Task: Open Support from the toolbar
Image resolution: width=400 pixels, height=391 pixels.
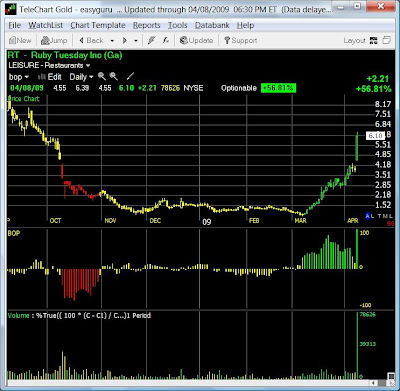Action: click(241, 41)
